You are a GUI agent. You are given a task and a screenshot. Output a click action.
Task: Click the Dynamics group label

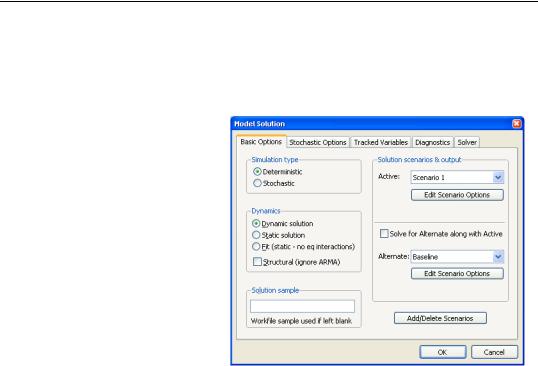266,211
